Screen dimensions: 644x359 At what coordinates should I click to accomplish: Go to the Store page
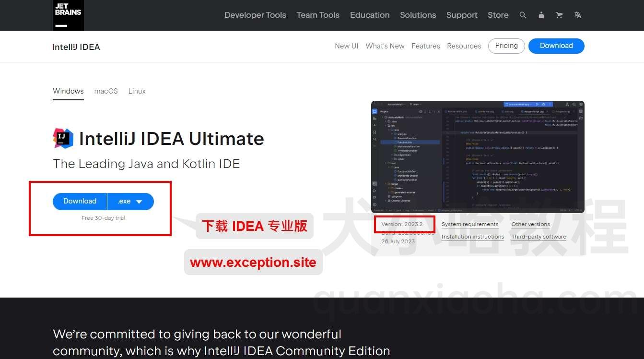point(498,15)
